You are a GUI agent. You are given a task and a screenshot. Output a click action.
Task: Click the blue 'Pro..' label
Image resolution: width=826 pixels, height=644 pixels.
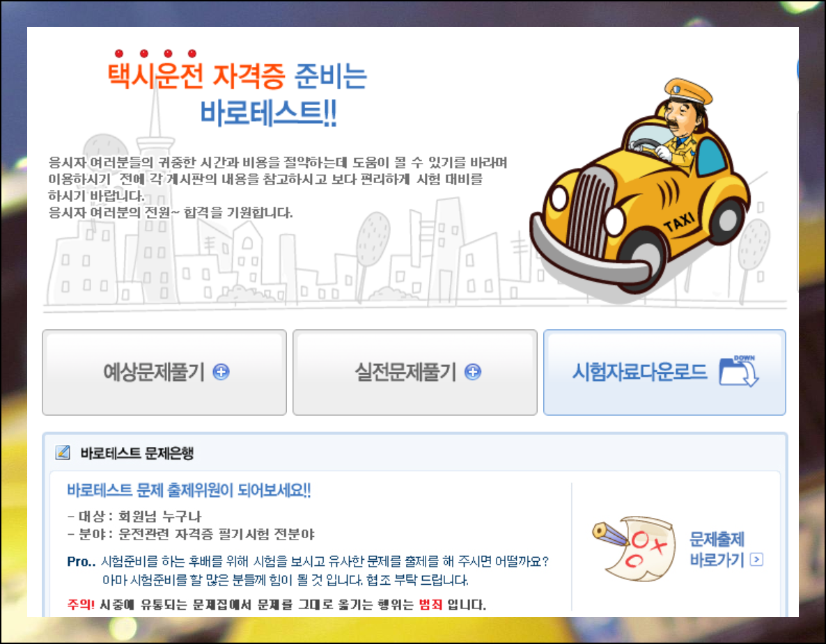pos(81,561)
